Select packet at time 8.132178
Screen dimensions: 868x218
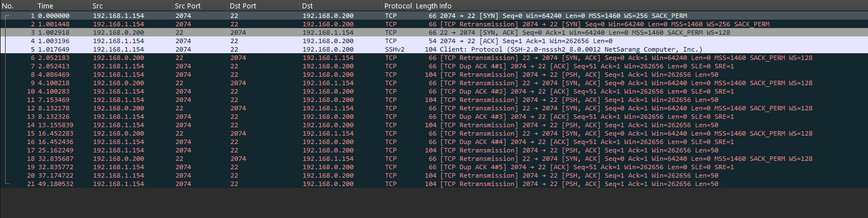(434, 108)
